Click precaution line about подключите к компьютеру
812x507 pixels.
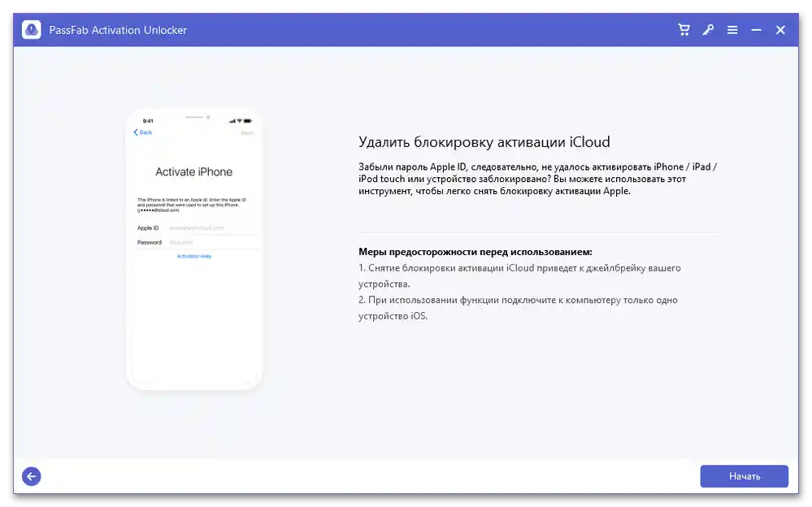point(518,308)
